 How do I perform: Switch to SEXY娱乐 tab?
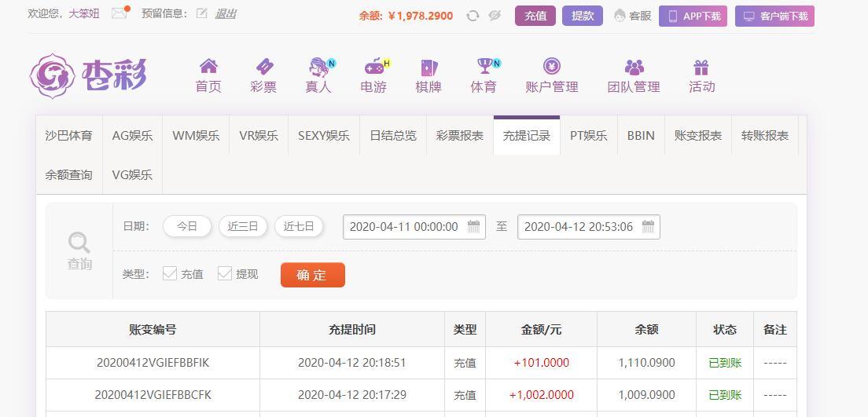(x=324, y=136)
